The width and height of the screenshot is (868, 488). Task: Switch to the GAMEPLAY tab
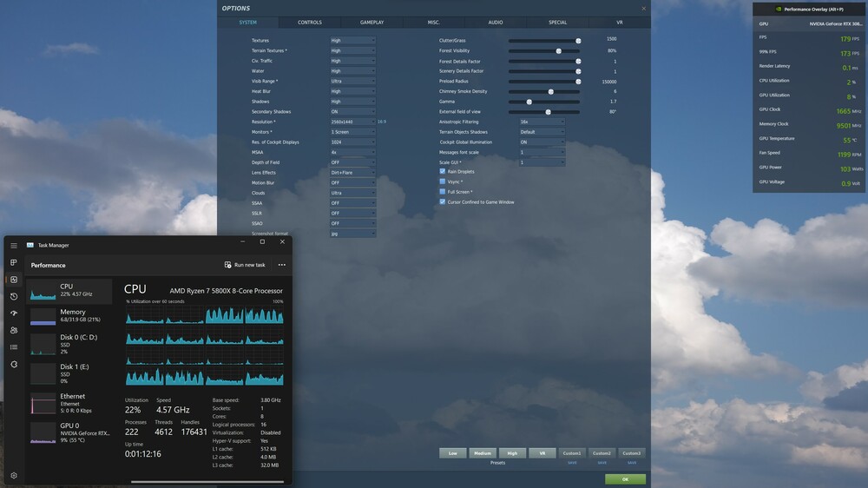(x=372, y=23)
